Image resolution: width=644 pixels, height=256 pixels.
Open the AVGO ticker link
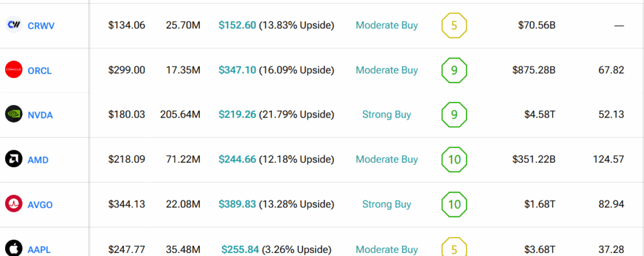(x=40, y=204)
